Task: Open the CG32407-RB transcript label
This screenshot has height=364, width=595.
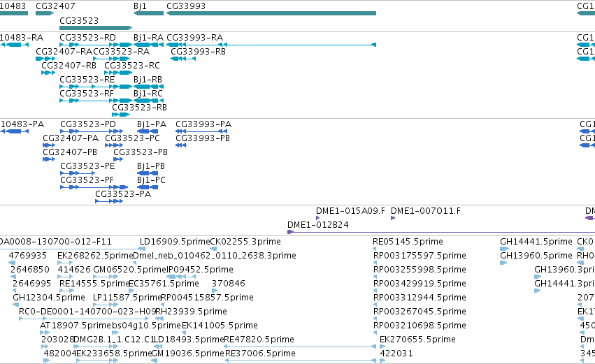Action: [69, 66]
